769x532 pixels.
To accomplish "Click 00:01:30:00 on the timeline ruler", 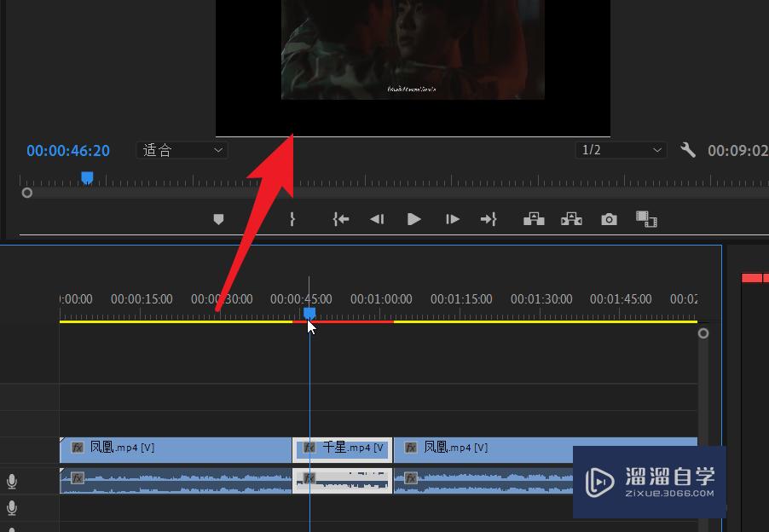I will (541, 298).
